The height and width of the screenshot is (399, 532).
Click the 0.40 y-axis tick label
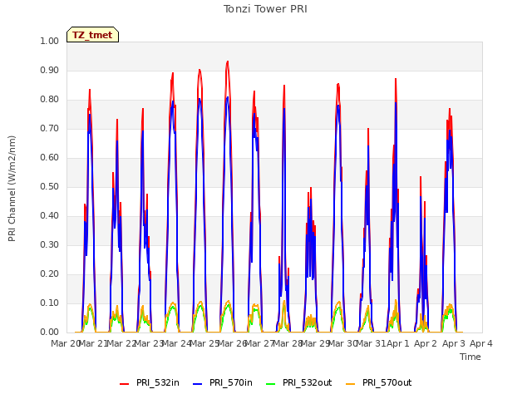(50, 216)
